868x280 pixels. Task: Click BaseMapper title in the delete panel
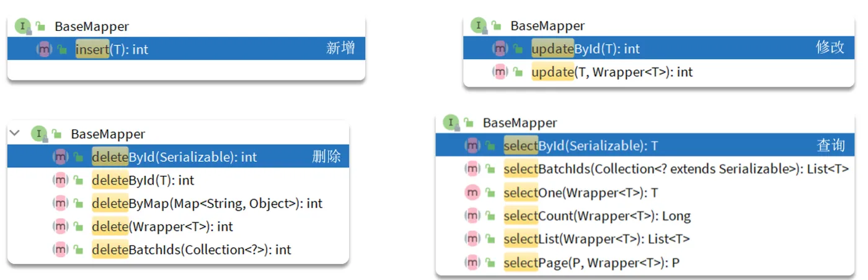108,134
